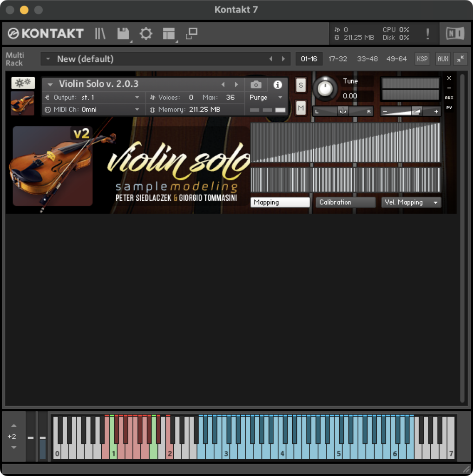Remove instrument with X button
The width and height of the screenshot is (473, 476).
point(449,78)
